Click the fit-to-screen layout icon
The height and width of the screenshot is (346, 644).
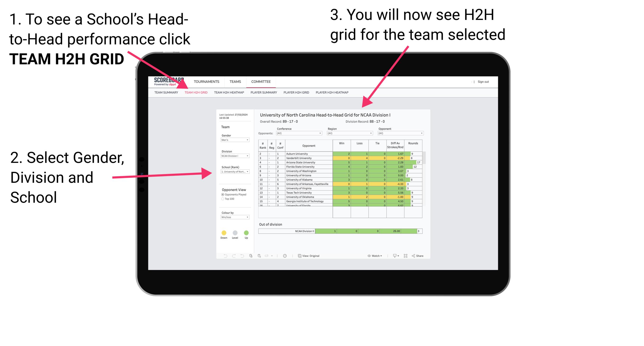406,256
